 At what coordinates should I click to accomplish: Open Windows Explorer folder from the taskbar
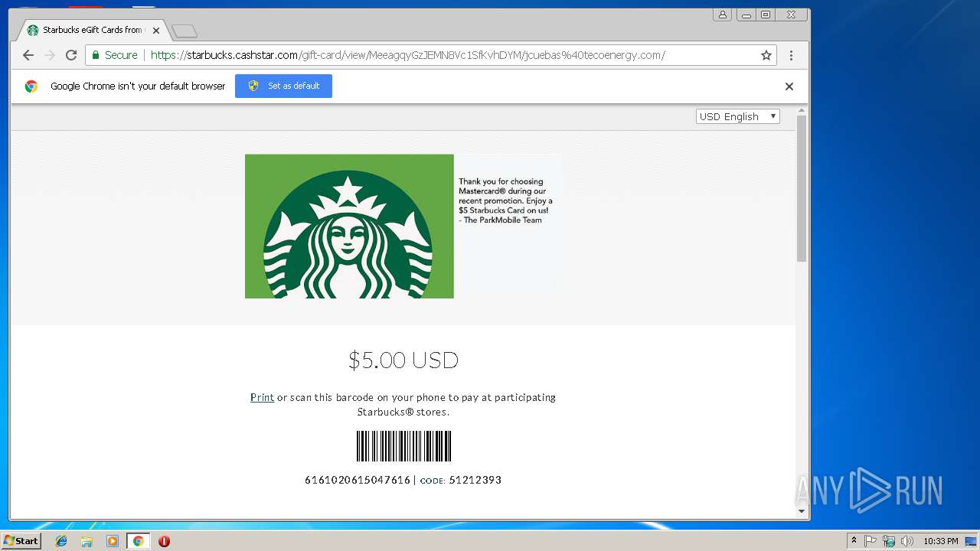pos(87,541)
